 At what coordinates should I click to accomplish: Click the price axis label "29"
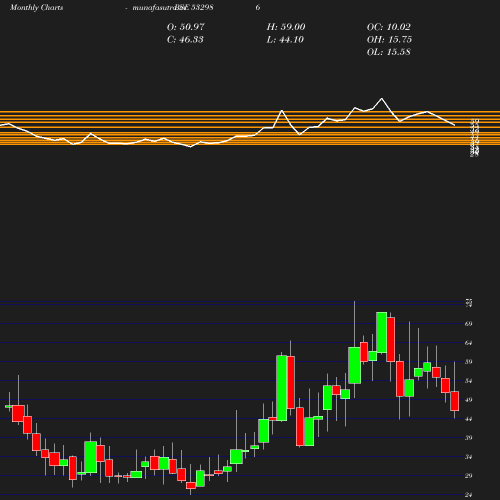469,476
